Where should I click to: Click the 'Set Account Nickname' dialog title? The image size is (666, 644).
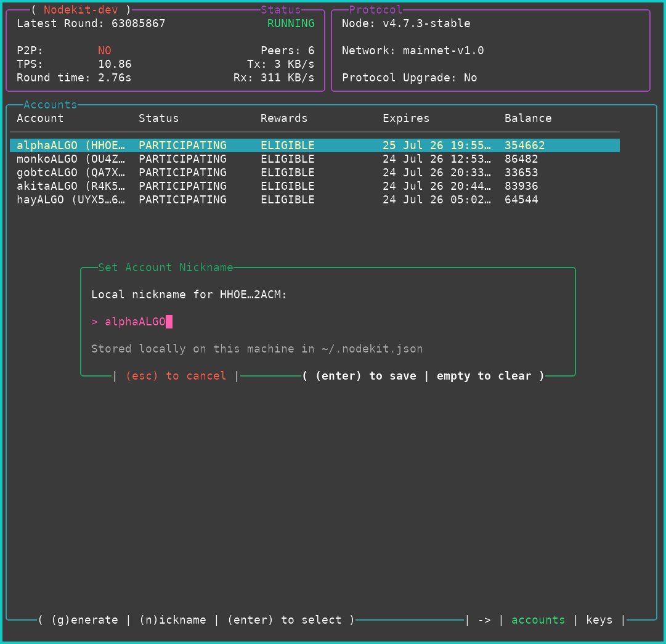pyautogui.click(x=165, y=267)
